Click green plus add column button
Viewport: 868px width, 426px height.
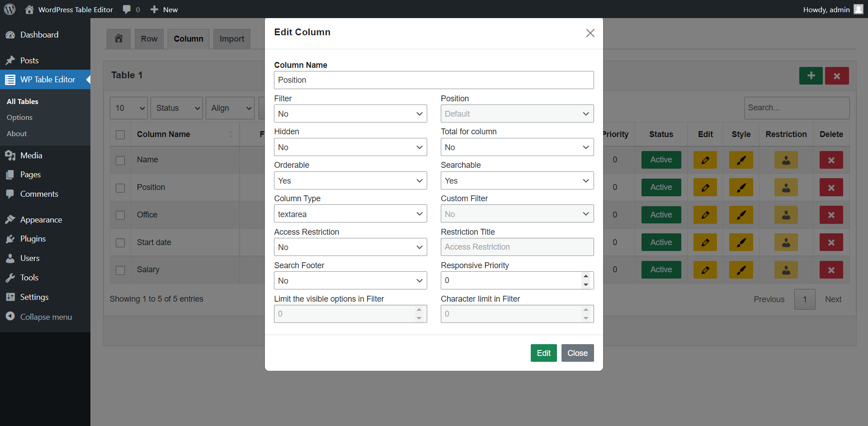(811, 76)
